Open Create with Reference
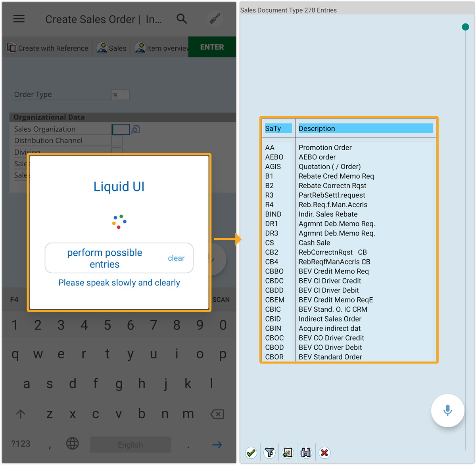The width and height of the screenshot is (476, 465). [48, 48]
